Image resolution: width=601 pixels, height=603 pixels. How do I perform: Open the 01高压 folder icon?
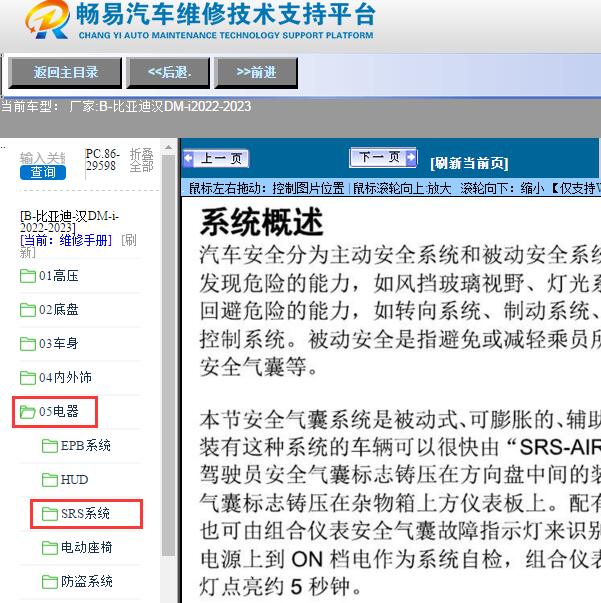point(28,276)
